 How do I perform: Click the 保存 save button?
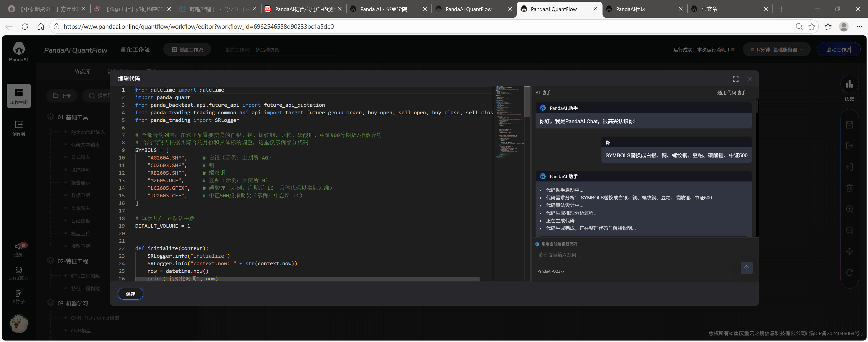(130, 294)
